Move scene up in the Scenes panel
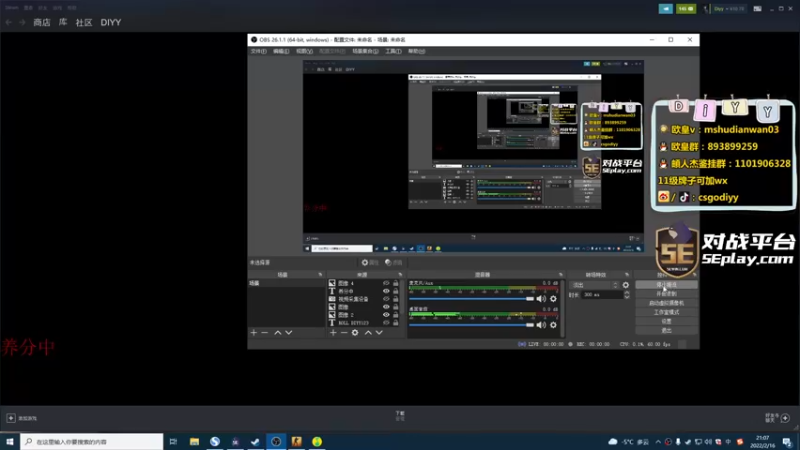The height and width of the screenshot is (450, 800). 278,333
